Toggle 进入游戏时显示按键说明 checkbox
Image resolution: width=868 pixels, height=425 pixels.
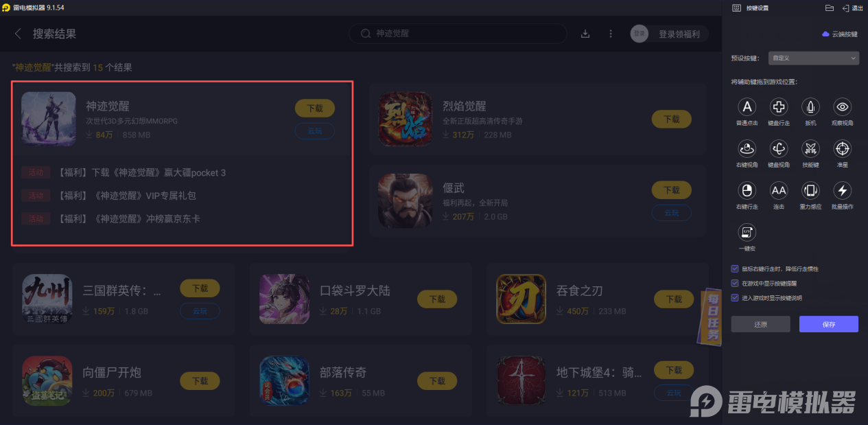pyautogui.click(x=735, y=298)
